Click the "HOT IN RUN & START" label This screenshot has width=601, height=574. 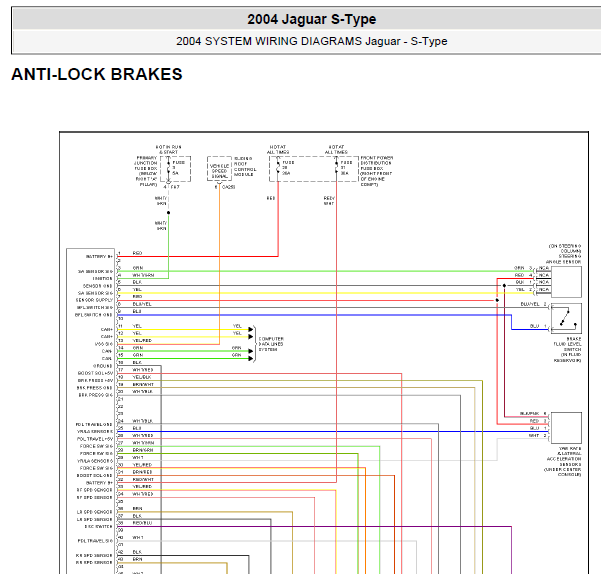pos(169,149)
